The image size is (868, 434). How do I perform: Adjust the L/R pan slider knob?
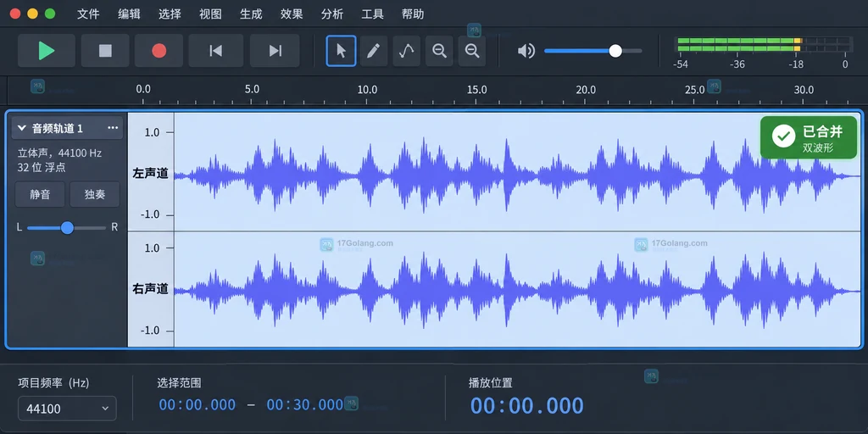[67, 227]
